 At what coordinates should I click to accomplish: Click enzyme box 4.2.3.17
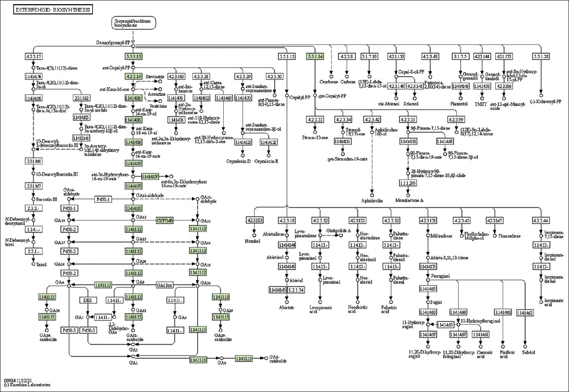point(33,57)
